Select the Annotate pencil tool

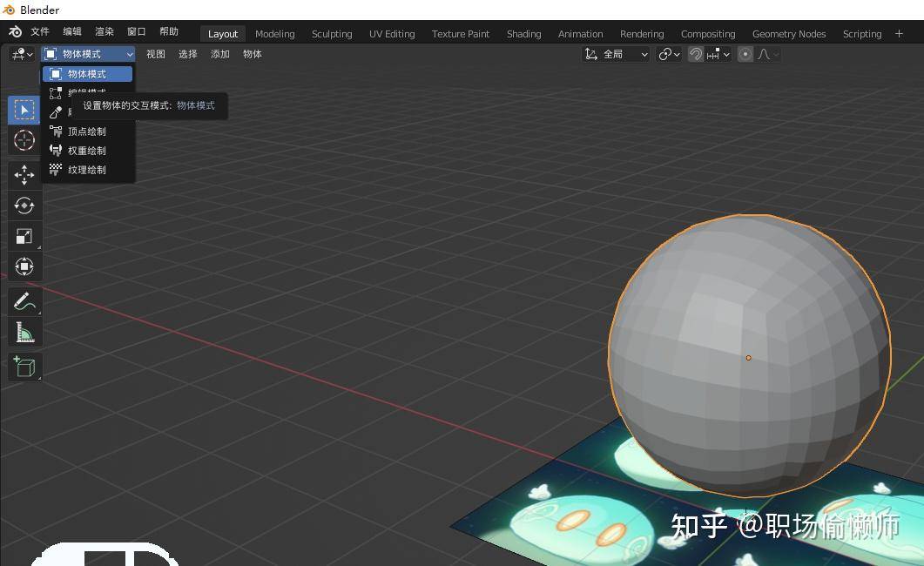pos(24,301)
